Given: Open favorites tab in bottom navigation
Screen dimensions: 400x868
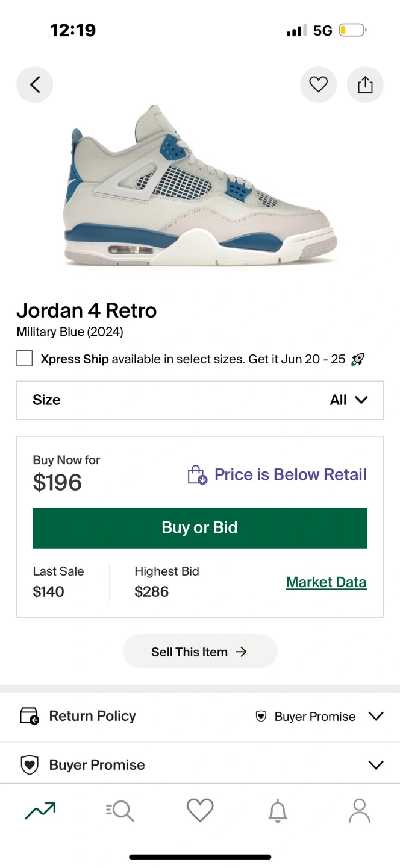Looking at the screenshot, I should [200, 811].
